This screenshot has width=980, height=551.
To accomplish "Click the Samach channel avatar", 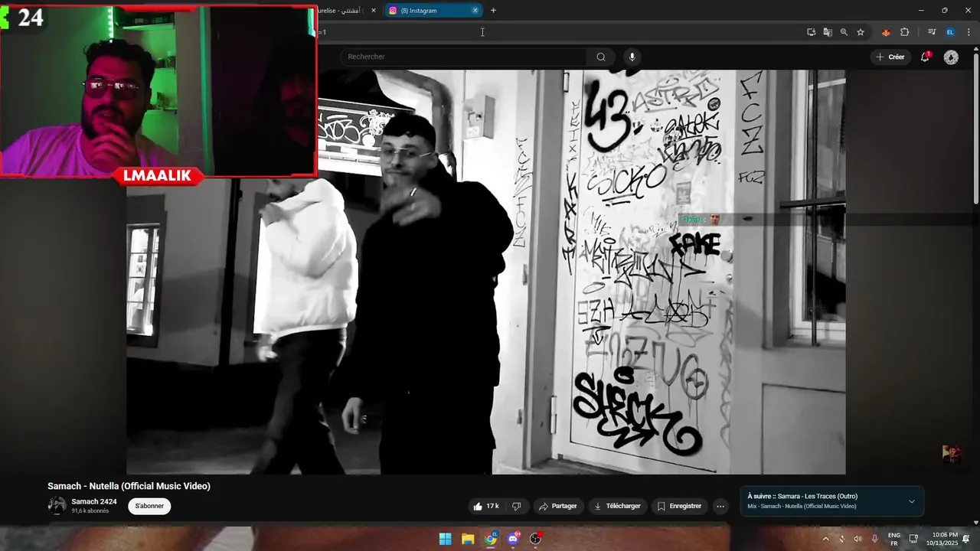I will pyautogui.click(x=57, y=506).
